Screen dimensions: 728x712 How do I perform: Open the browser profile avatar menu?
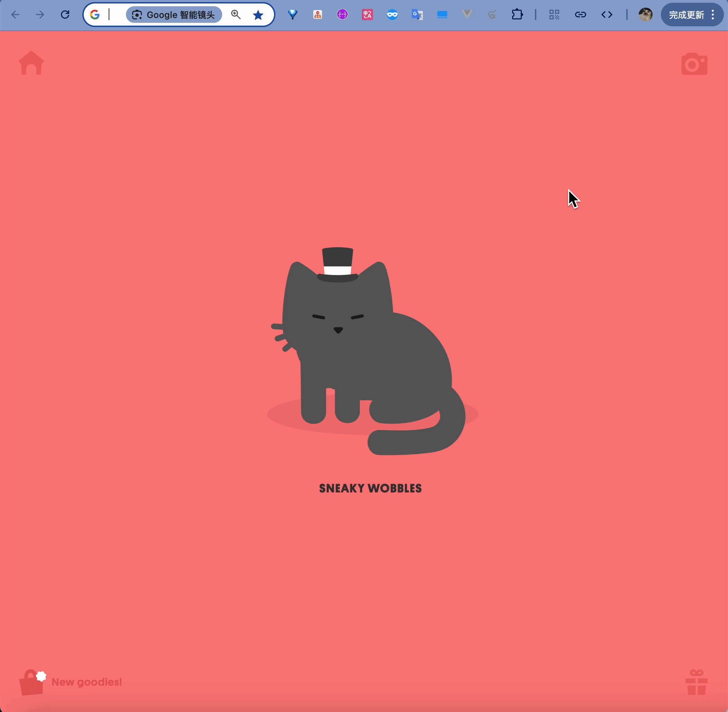[x=646, y=15]
